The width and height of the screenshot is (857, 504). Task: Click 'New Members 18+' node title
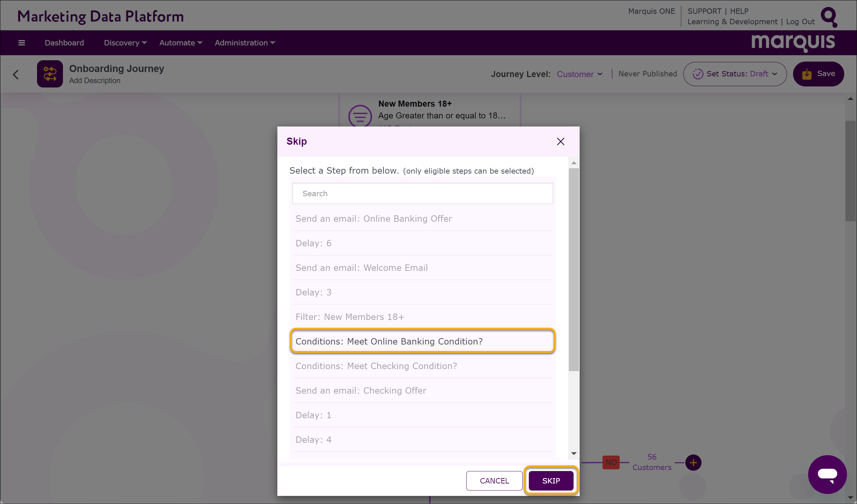tap(415, 104)
